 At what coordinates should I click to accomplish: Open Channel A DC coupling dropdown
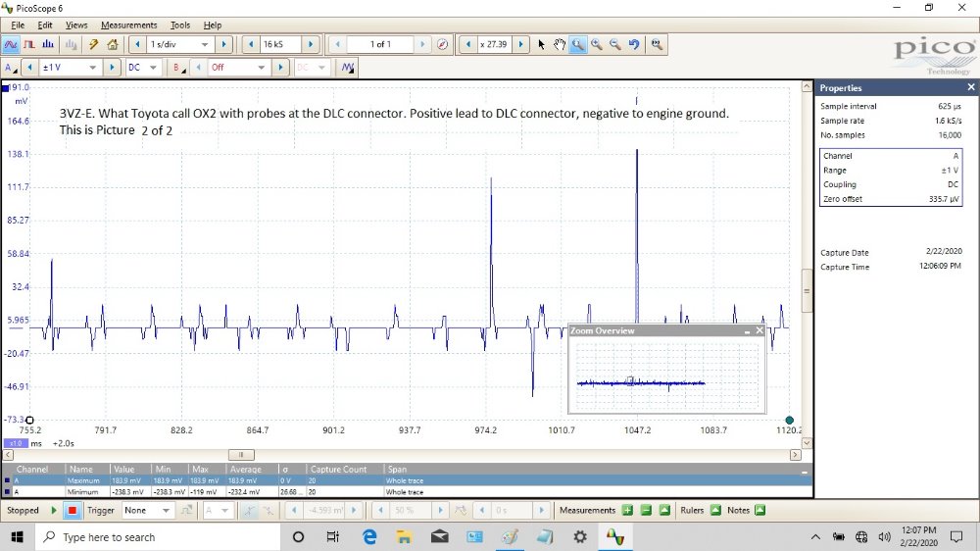pyautogui.click(x=153, y=68)
